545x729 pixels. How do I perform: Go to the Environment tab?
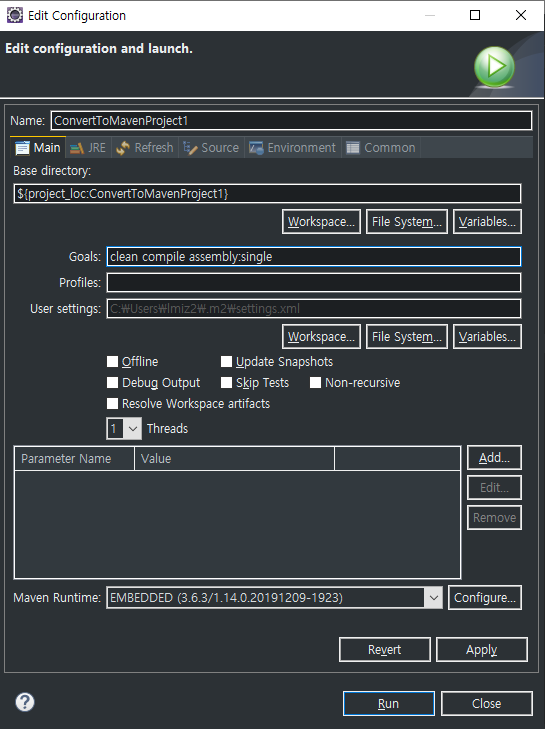(x=292, y=148)
